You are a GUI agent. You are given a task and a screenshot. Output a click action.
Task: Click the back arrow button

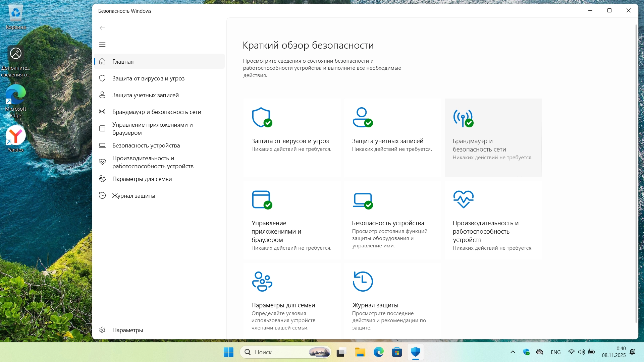[x=102, y=28]
